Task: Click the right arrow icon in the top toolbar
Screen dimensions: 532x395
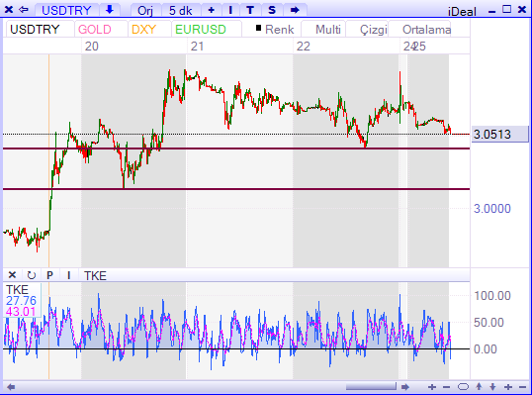Action: tap(295, 10)
